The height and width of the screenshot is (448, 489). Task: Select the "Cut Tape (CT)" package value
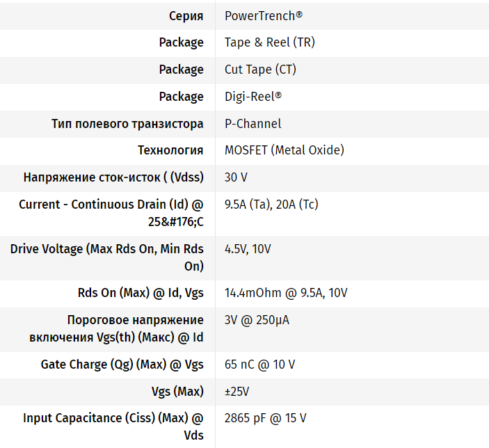pyautogui.click(x=260, y=70)
